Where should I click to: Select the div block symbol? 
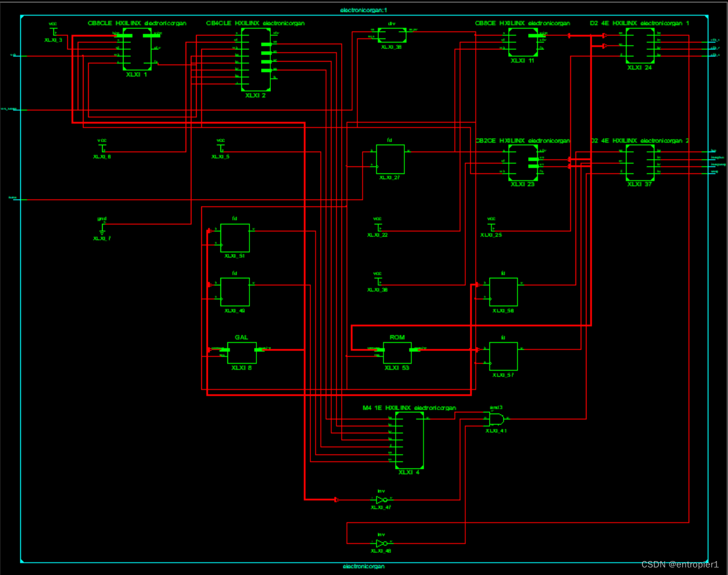click(x=392, y=35)
